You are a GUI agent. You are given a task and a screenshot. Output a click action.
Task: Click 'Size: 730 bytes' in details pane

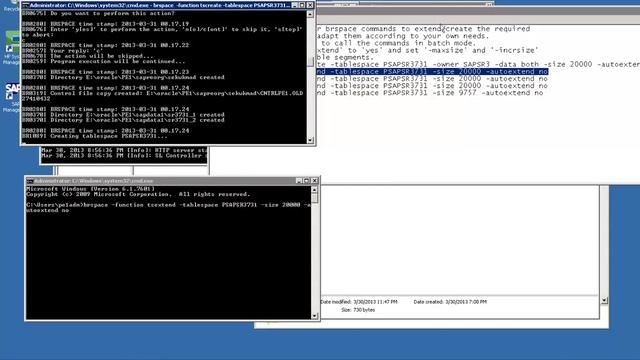[x=358, y=310]
